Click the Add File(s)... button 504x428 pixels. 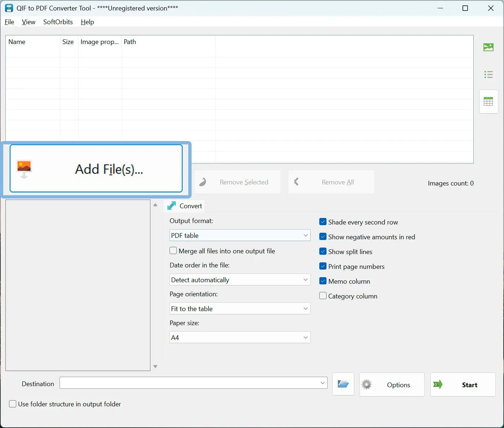point(96,169)
